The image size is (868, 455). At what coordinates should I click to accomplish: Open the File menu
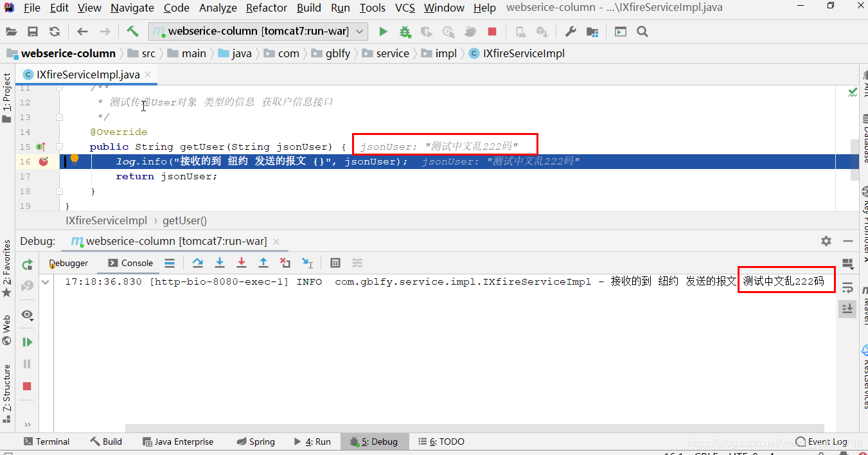31,8
